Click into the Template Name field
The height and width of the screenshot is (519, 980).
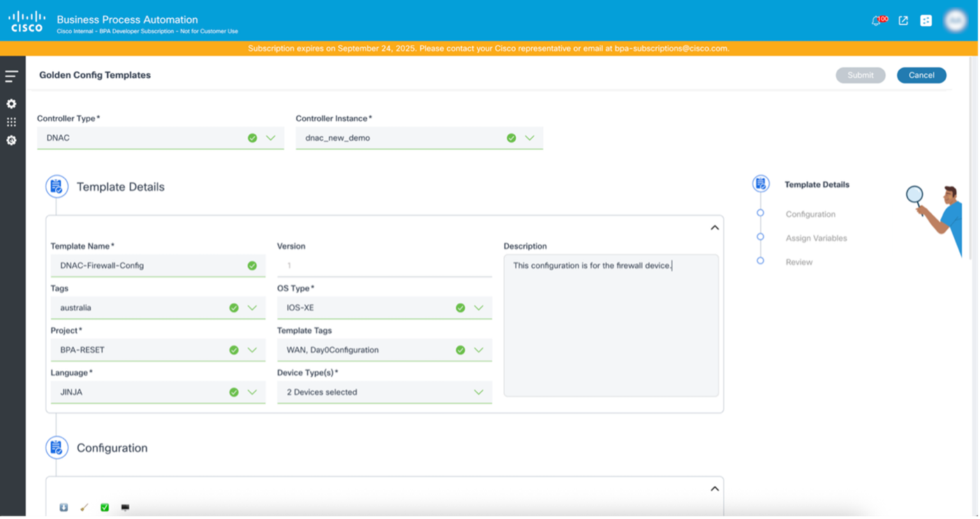158,266
